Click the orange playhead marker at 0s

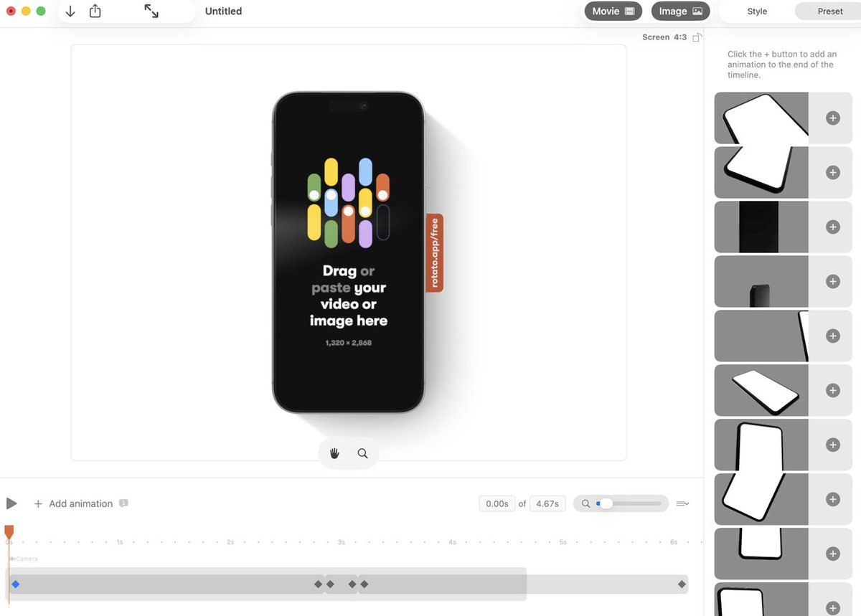[x=9, y=531]
